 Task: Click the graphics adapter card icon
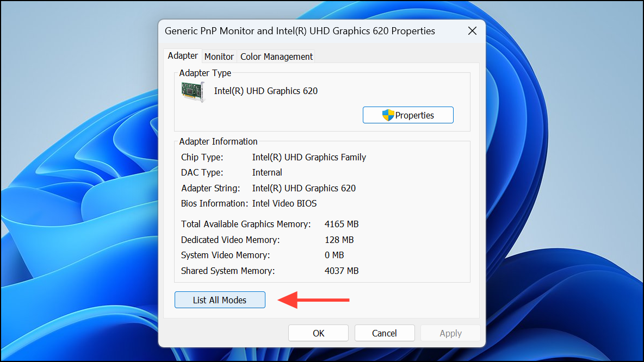tap(193, 91)
